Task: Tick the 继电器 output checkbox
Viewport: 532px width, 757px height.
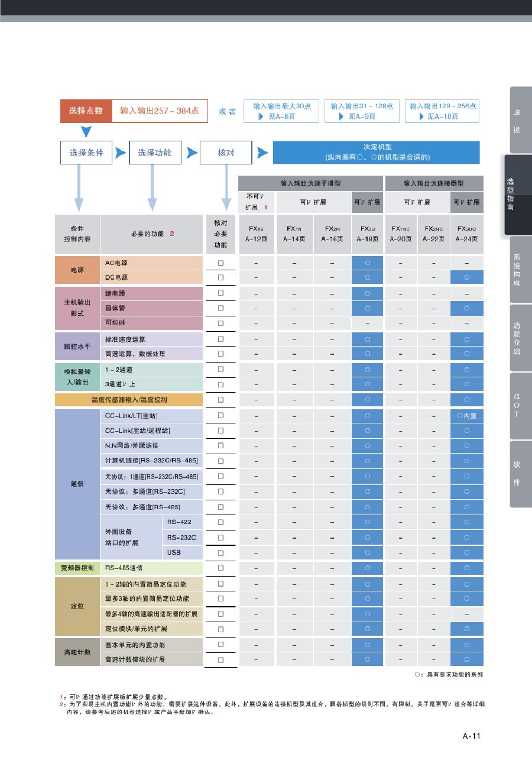Action: [220, 293]
